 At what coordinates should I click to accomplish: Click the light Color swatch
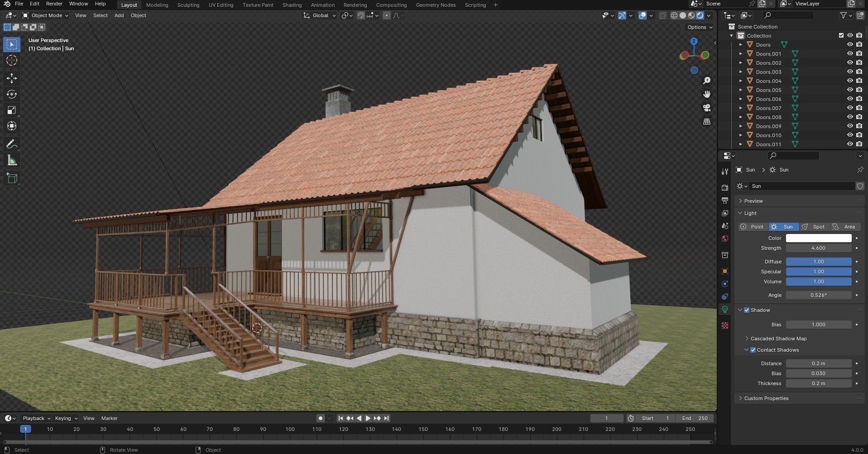818,238
